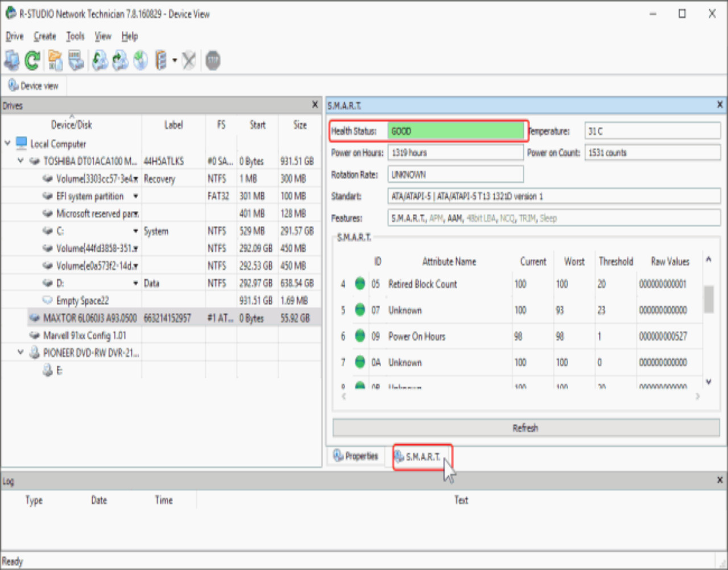Click the green status dot for attribute 07
728x570 pixels.
pyautogui.click(x=359, y=309)
